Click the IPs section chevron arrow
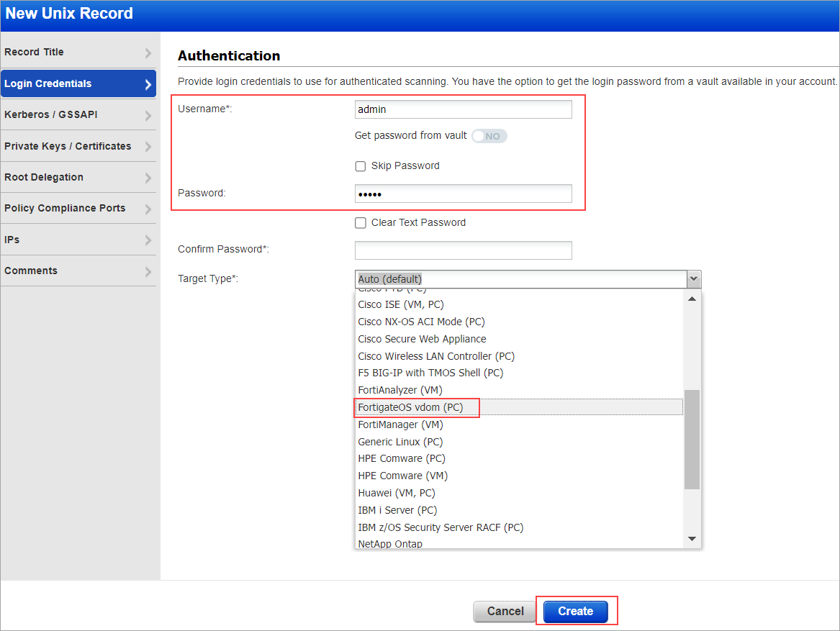This screenshot has height=631, width=840. (x=149, y=239)
